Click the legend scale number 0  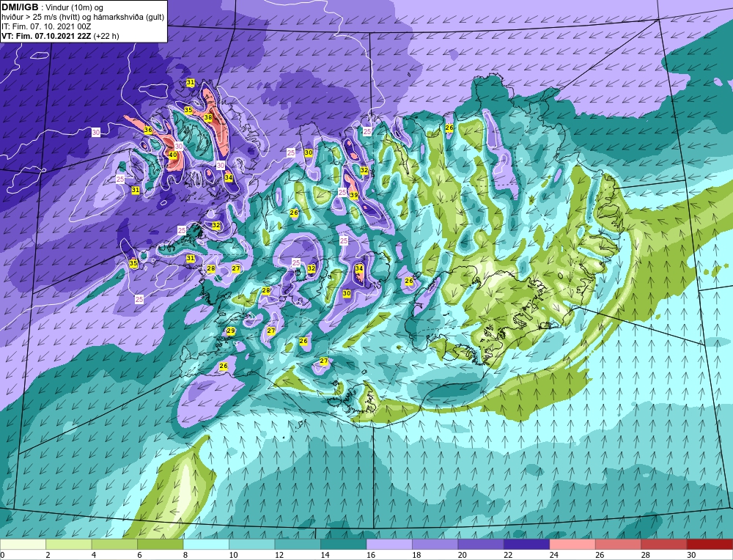[3, 555]
